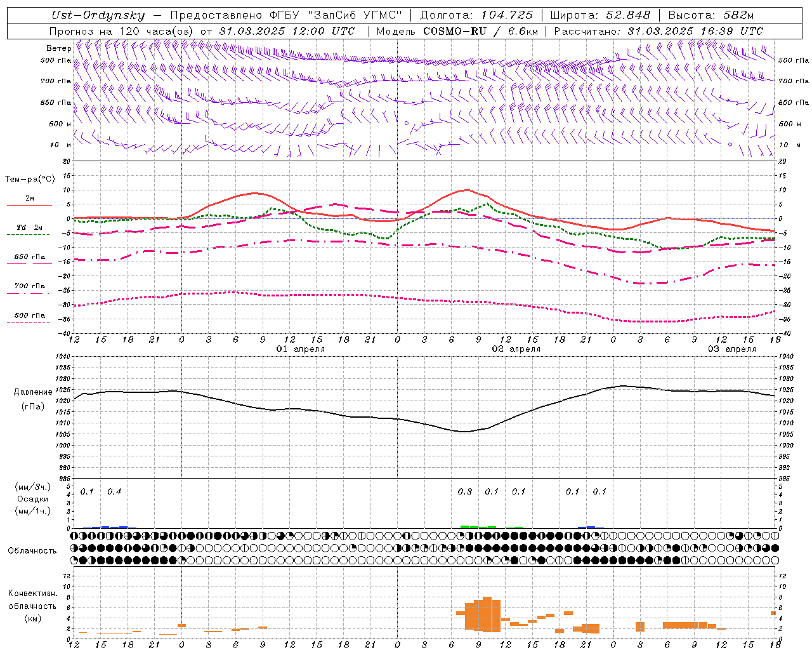Click the 'Осадки' precipitation label
Image resolution: width=812 pixels, height=650 pixels.
33,499
